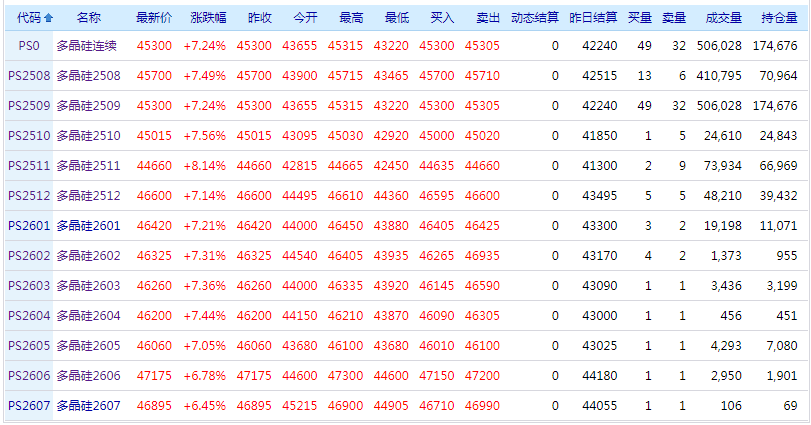Sort by 昨收 column header
This screenshot has width=811, height=425.
point(260,18)
